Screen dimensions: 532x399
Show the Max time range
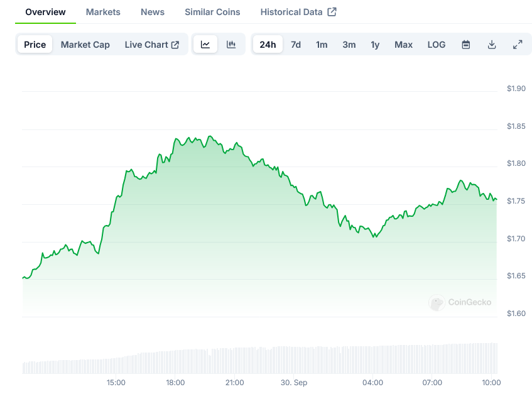pyautogui.click(x=403, y=45)
